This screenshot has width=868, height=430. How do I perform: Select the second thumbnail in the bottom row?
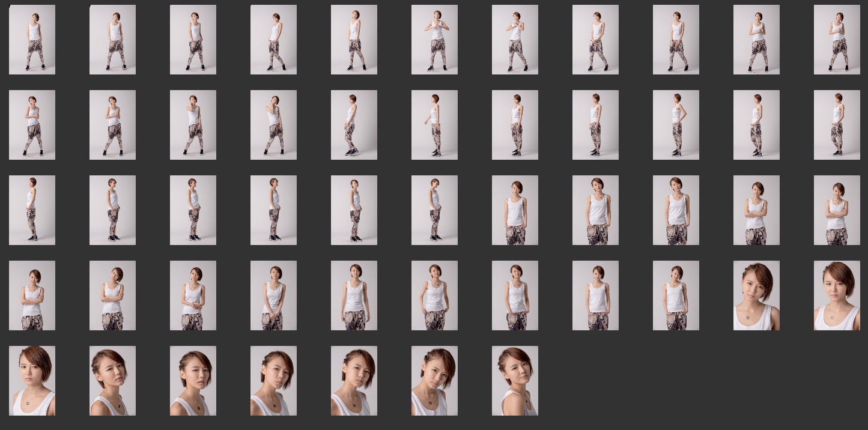[112, 381]
